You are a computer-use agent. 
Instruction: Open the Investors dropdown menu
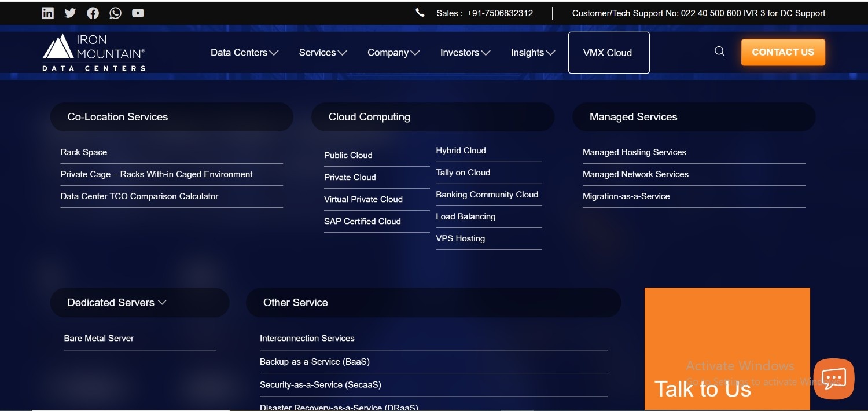[465, 53]
